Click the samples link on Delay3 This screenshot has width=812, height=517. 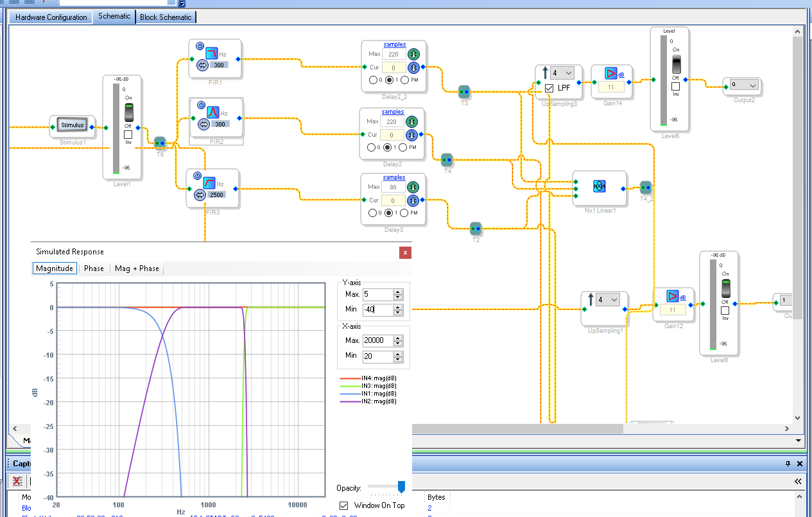[x=394, y=177]
